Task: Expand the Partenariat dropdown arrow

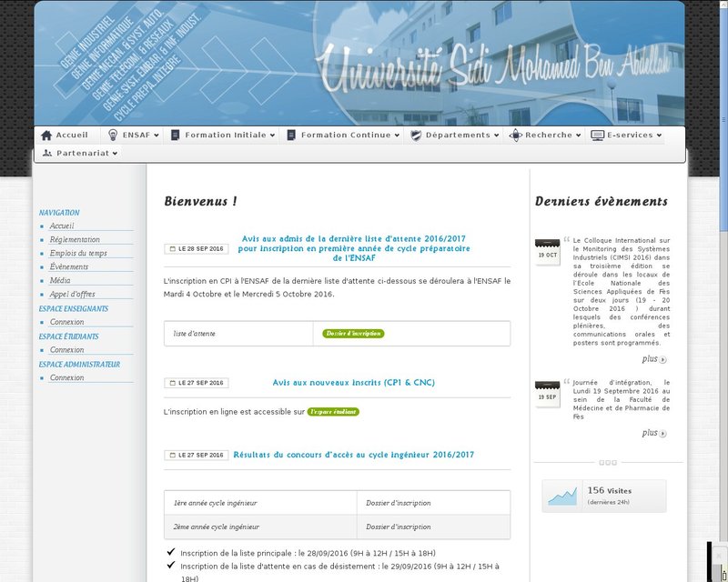Action: coord(115,153)
